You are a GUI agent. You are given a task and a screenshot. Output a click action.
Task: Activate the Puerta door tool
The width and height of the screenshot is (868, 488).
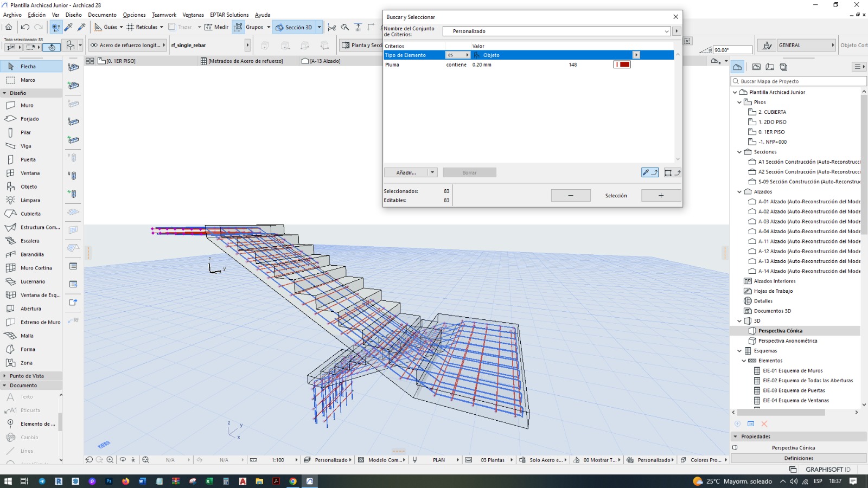31,159
